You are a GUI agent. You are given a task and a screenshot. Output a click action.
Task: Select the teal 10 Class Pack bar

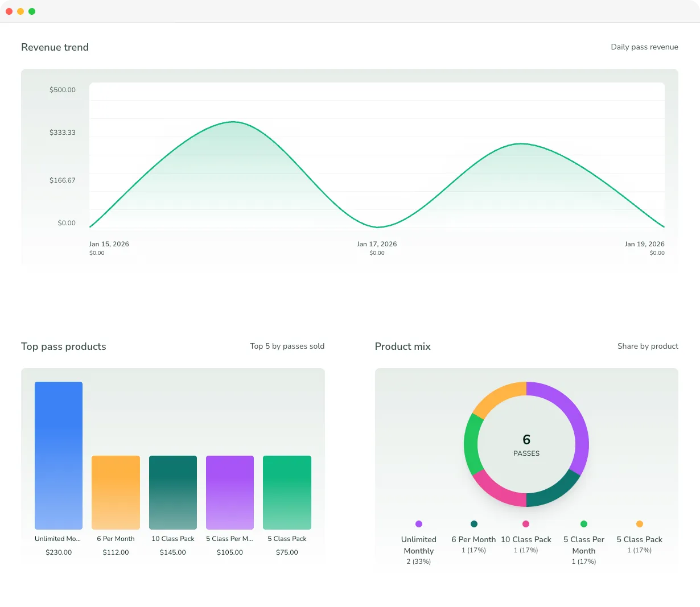coord(172,492)
